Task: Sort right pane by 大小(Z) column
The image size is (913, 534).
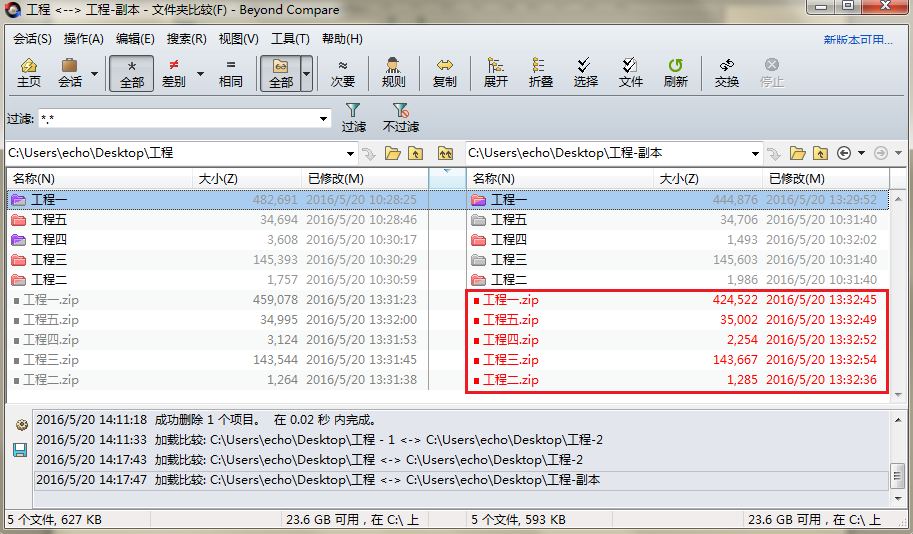Action: point(708,179)
